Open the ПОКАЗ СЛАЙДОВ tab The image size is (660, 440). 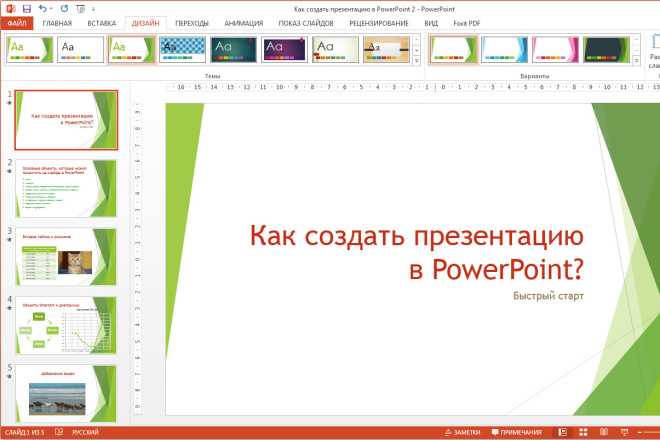pyautogui.click(x=306, y=23)
